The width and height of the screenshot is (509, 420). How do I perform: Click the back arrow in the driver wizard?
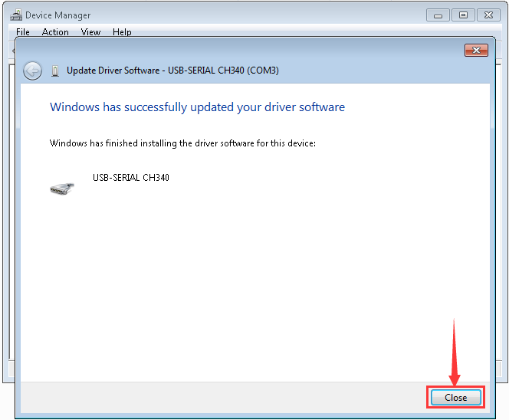(32, 71)
